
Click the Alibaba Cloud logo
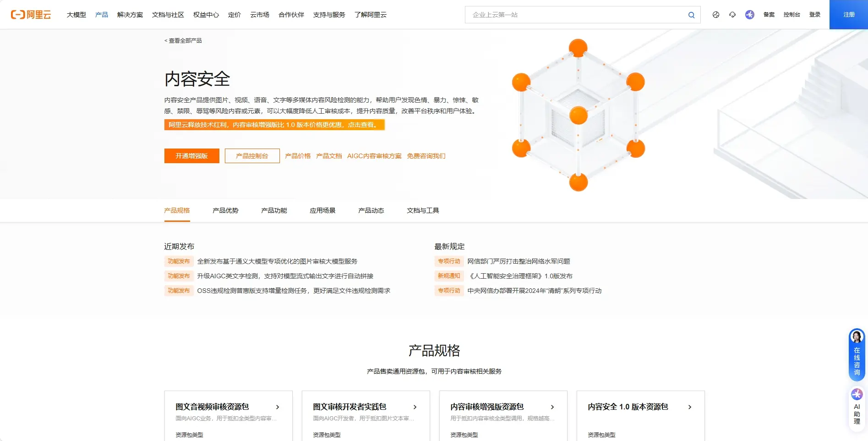[31, 15]
